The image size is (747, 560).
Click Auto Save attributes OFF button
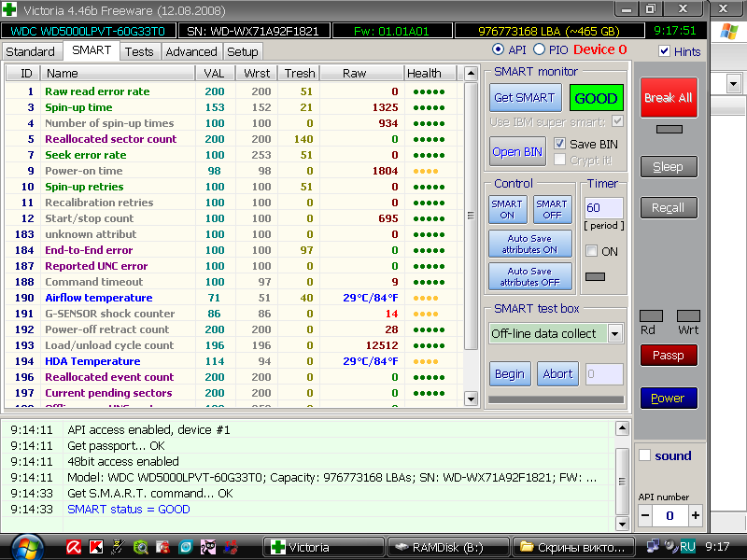529,276
